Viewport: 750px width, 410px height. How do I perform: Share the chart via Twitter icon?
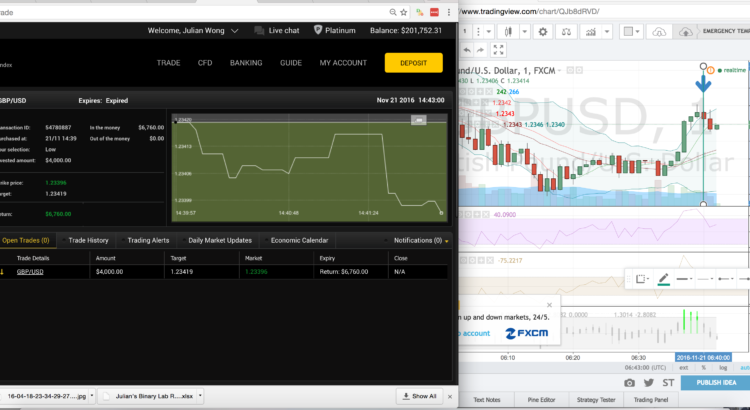click(649, 383)
